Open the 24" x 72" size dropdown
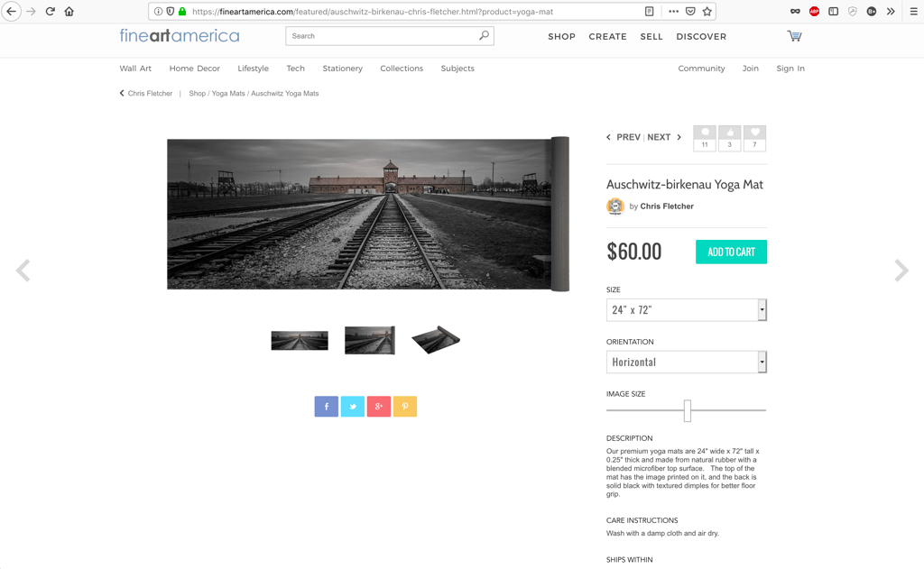924x569 pixels. [687, 310]
